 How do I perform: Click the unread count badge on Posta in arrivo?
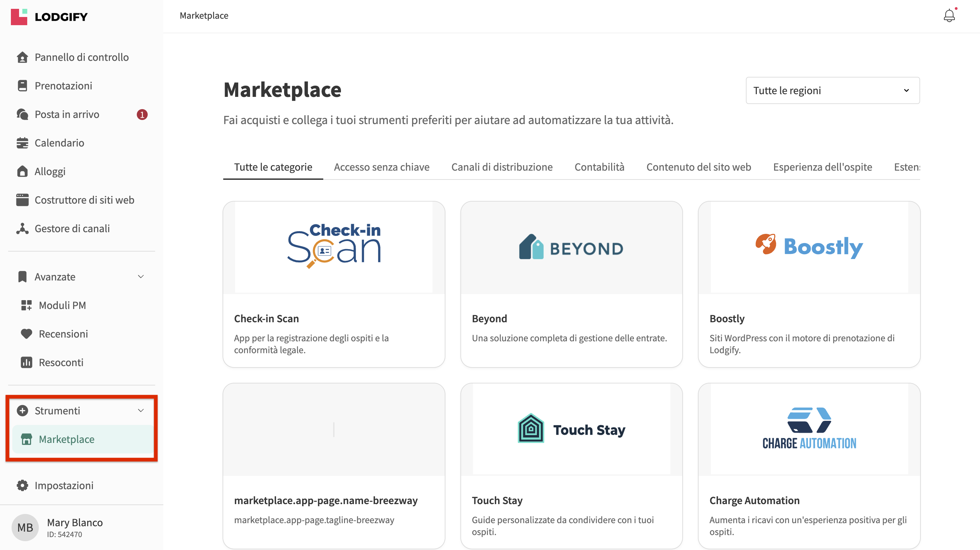point(142,114)
